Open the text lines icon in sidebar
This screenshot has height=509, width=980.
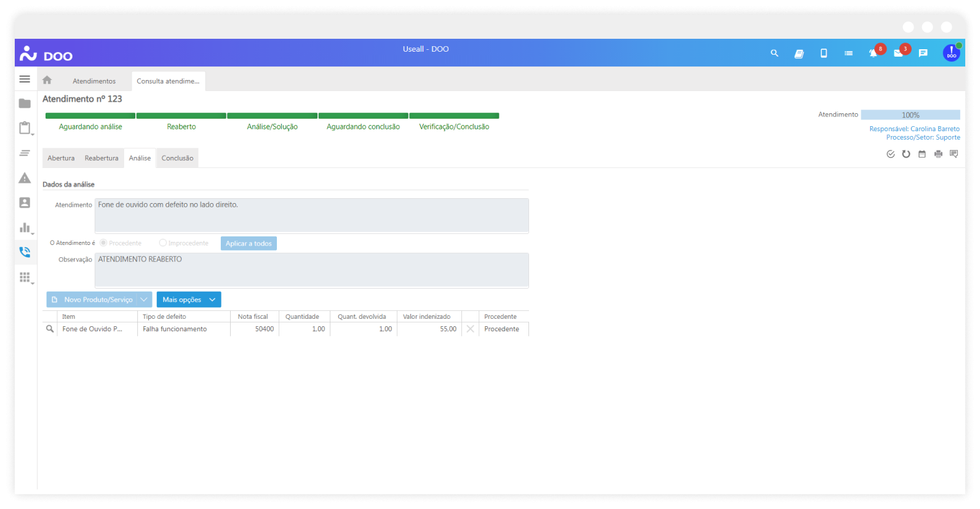(x=25, y=153)
